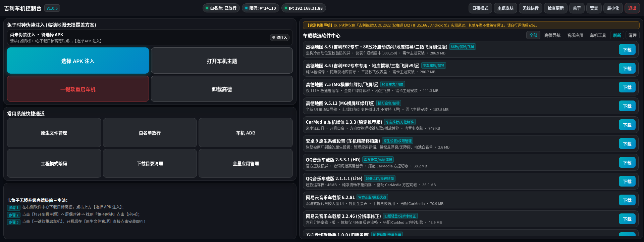Click the 待注入 status badge

pos(280,38)
